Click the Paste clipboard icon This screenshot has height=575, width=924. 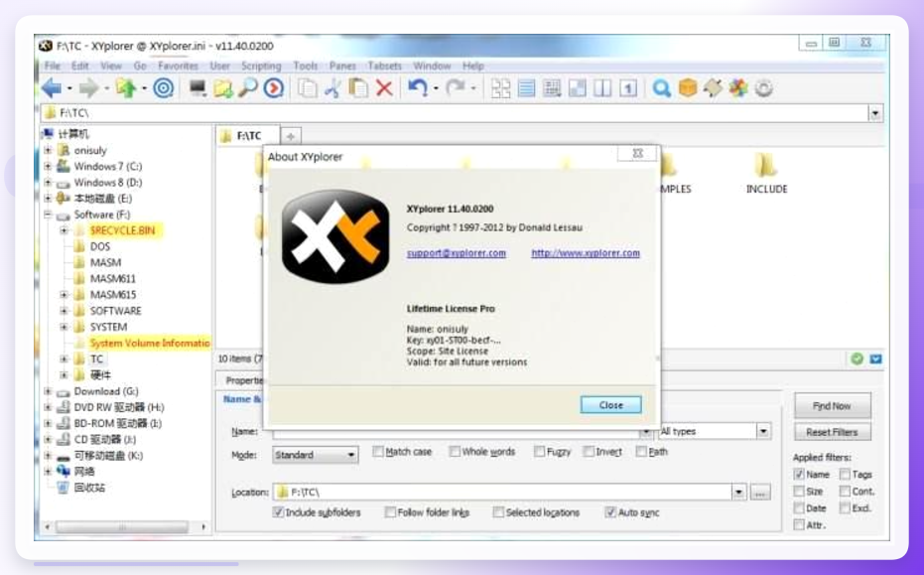click(x=358, y=88)
